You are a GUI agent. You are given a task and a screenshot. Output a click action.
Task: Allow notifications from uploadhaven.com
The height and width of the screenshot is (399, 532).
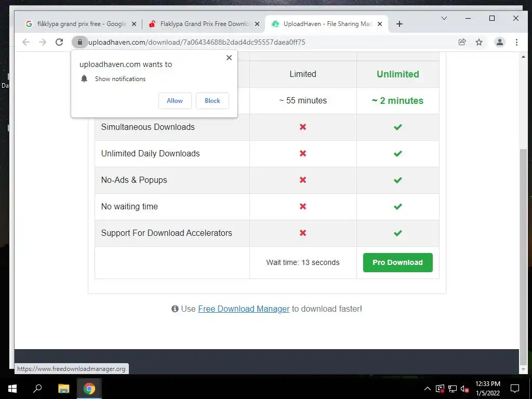pos(175,101)
